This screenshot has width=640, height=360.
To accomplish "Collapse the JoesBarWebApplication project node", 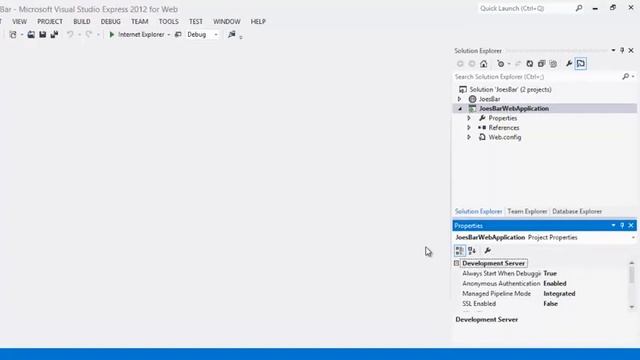I will pyautogui.click(x=460, y=109).
